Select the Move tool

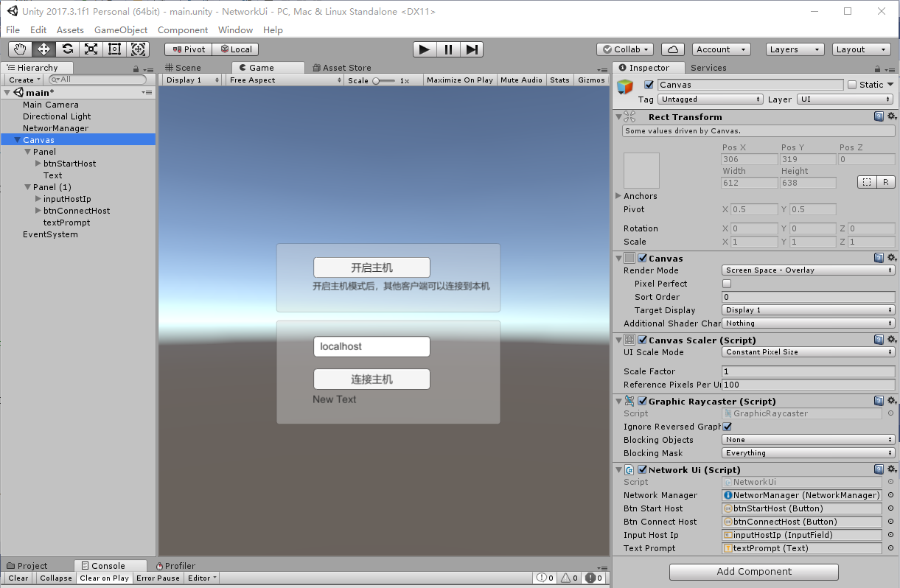[43, 49]
